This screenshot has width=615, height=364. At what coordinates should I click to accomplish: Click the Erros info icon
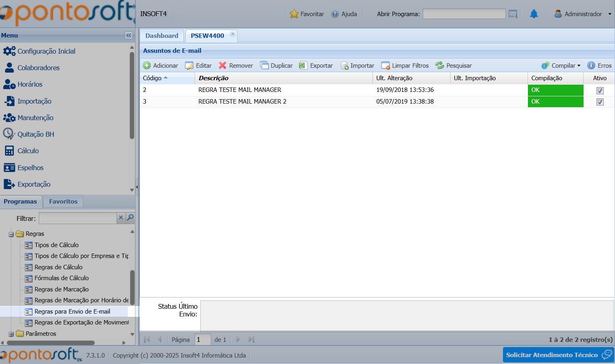(591, 66)
